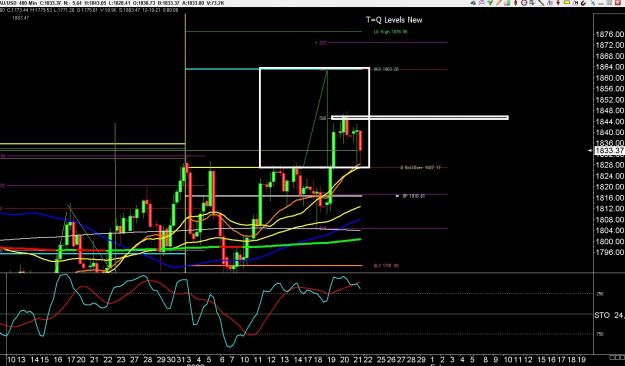
Task: Click the 1848.00 price axis label
Action: point(609,110)
